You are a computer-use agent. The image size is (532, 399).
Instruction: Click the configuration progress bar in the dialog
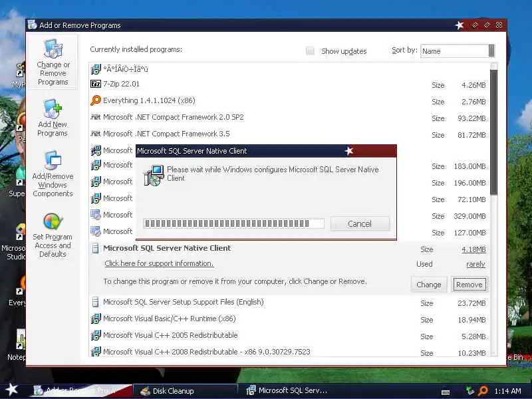[233, 223]
